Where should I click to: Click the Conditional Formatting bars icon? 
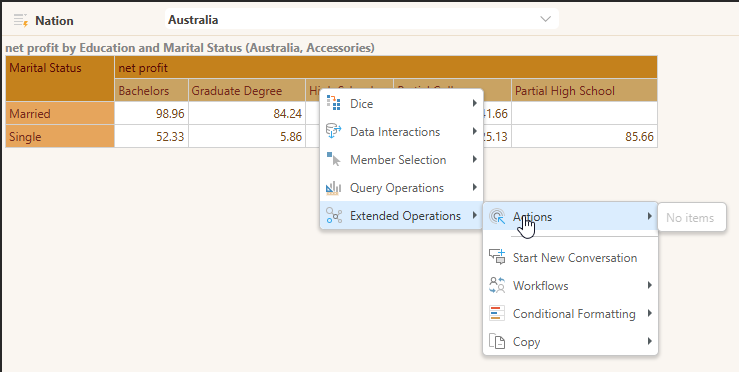pyautogui.click(x=497, y=314)
